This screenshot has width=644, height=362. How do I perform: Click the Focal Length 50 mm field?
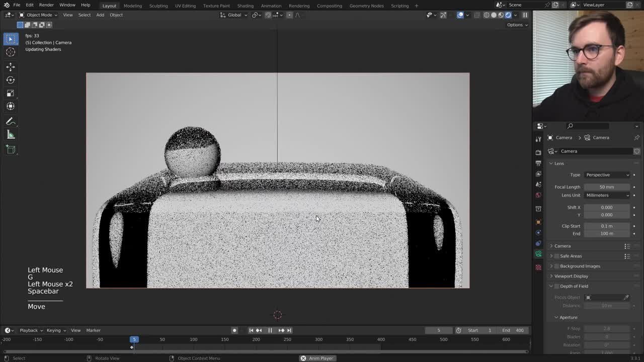click(x=606, y=187)
